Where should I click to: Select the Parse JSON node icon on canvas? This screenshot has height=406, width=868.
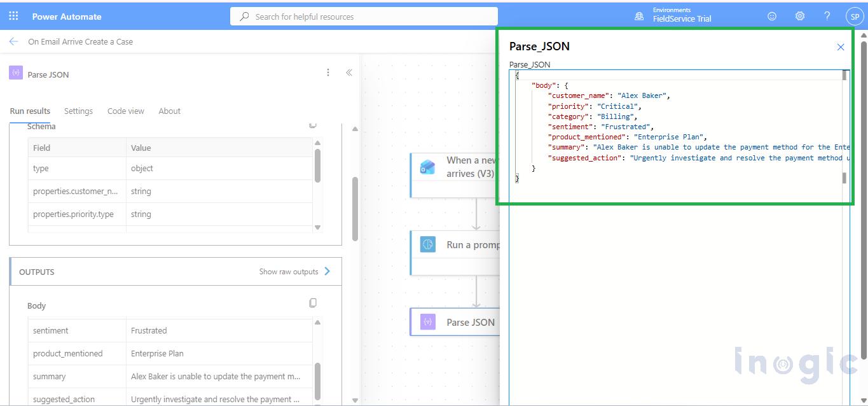pyautogui.click(x=427, y=322)
